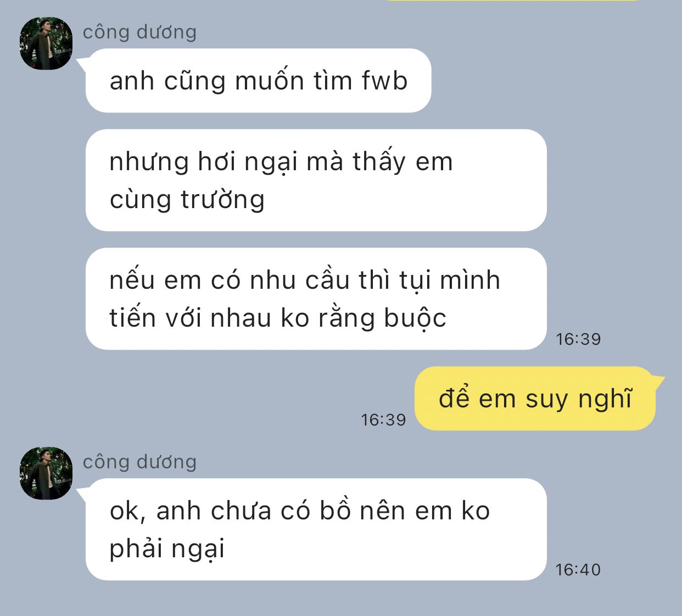Tap the yellow bubble 'để em suy nghĩ'

[535, 399]
